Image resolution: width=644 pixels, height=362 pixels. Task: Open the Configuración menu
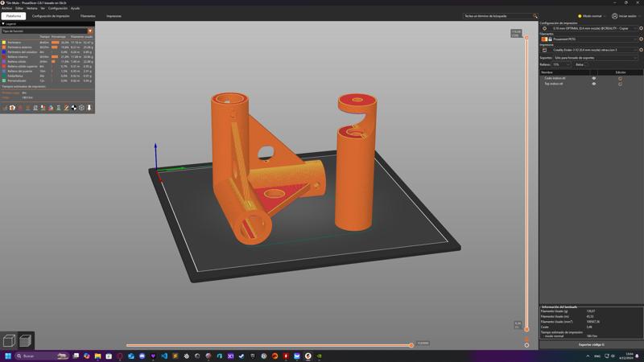(x=58, y=8)
